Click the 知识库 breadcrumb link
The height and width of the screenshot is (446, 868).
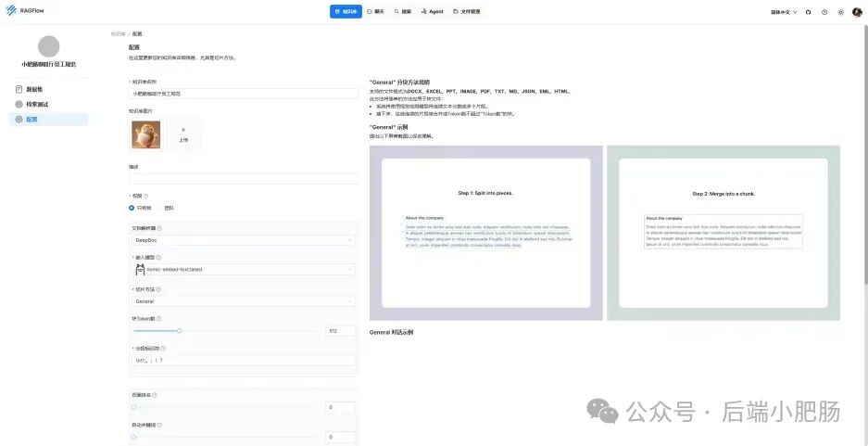coord(118,33)
